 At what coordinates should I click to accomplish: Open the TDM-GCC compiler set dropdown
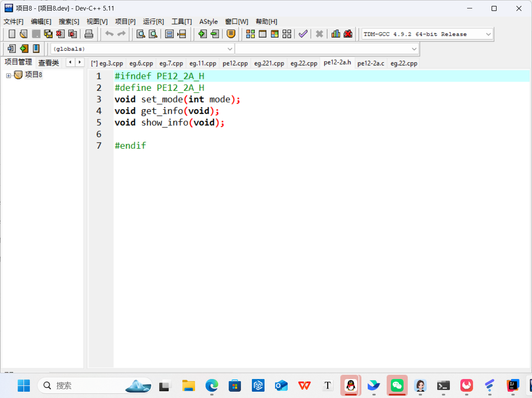point(488,34)
